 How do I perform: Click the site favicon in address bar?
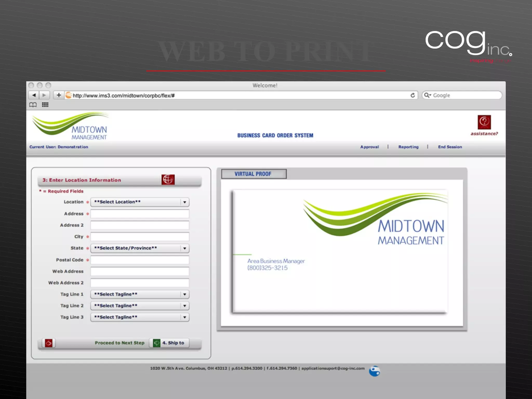click(x=69, y=95)
